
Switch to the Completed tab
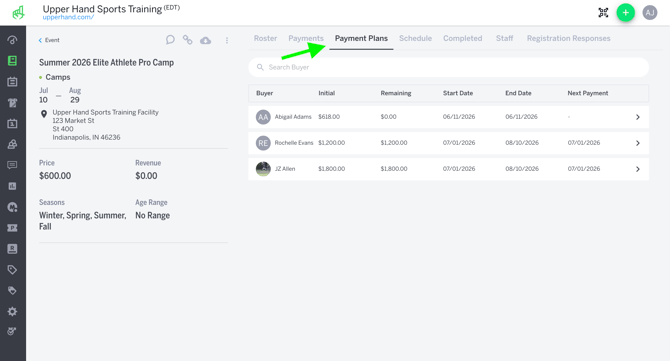click(x=462, y=38)
